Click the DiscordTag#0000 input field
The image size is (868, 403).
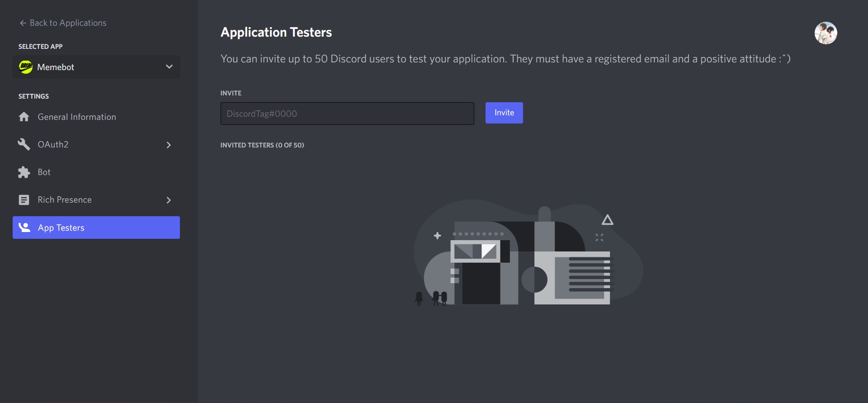point(347,114)
